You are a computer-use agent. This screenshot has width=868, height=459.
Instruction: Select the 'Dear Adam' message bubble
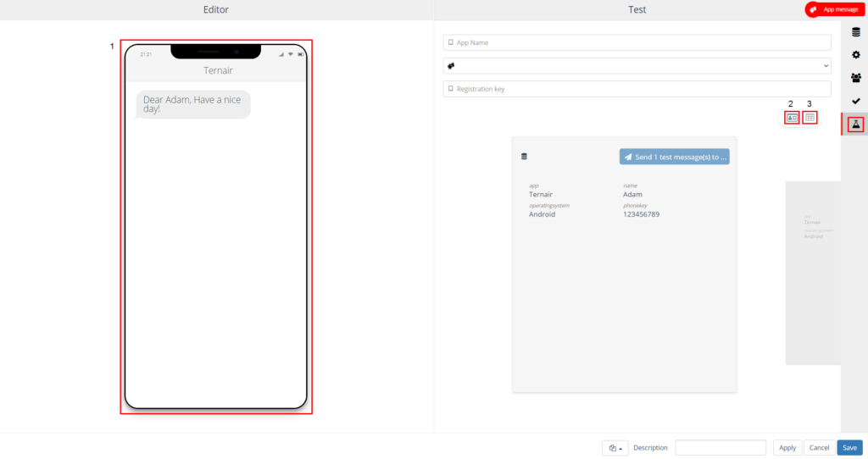[x=193, y=104]
